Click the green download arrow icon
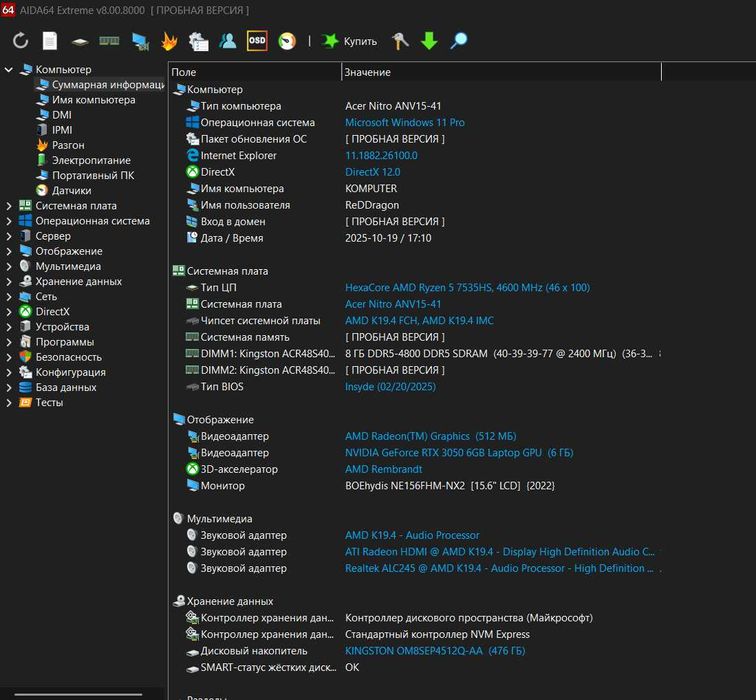Viewport: 756px width, 700px height. (429, 41)
